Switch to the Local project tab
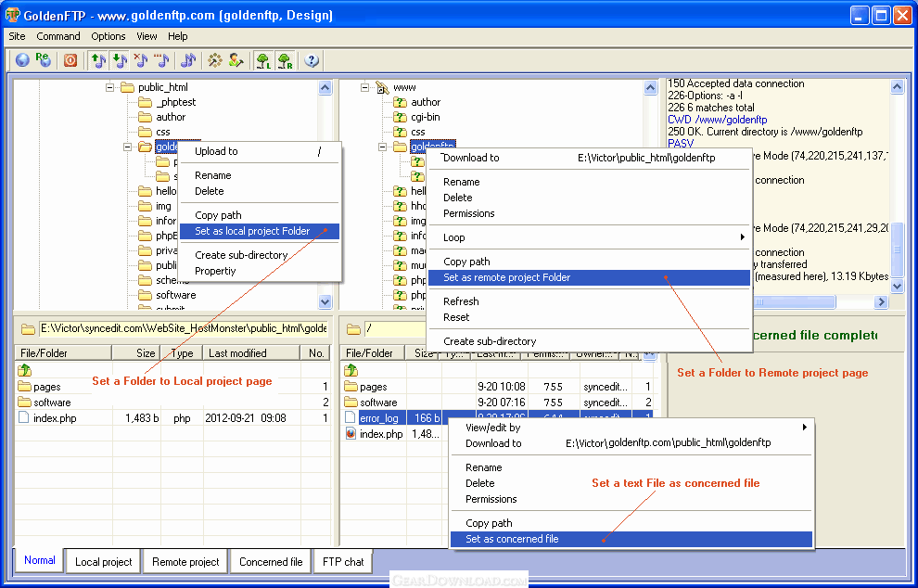 coord(104,562)
